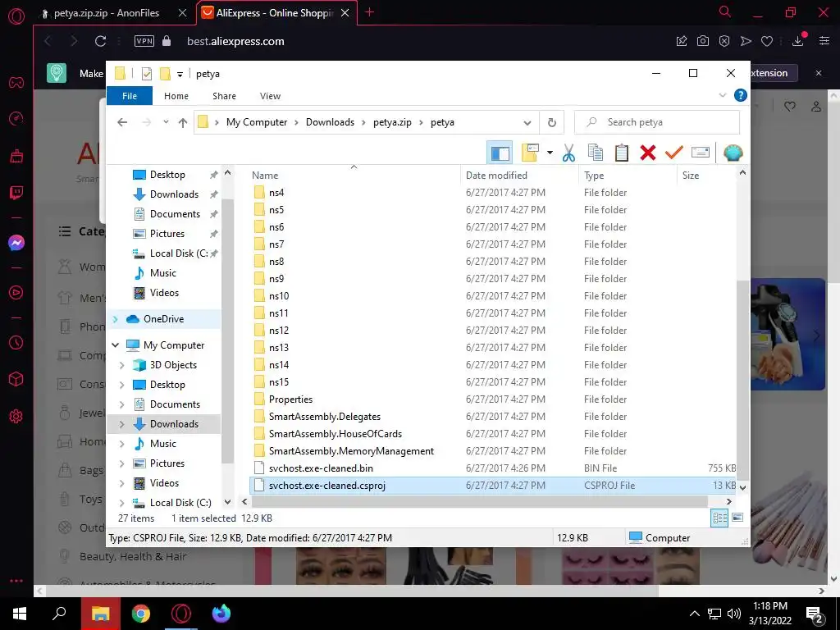Click My Computer in the address breadcrumb
The width and height of the screenshot is (840, 630).
pos(257,122)
